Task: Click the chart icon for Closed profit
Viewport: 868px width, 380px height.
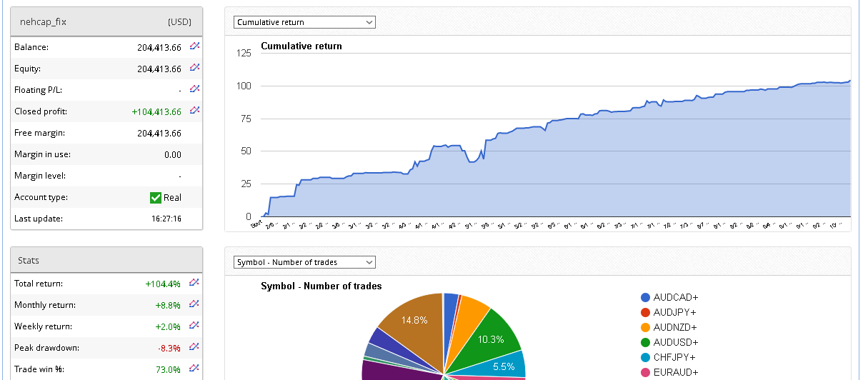Action: [194, 111]
